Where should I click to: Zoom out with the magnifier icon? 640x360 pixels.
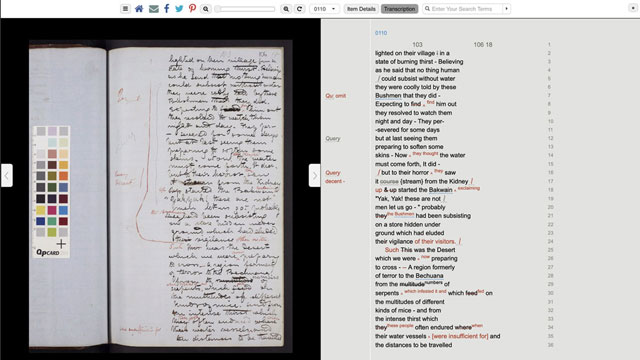pos(206,9)
